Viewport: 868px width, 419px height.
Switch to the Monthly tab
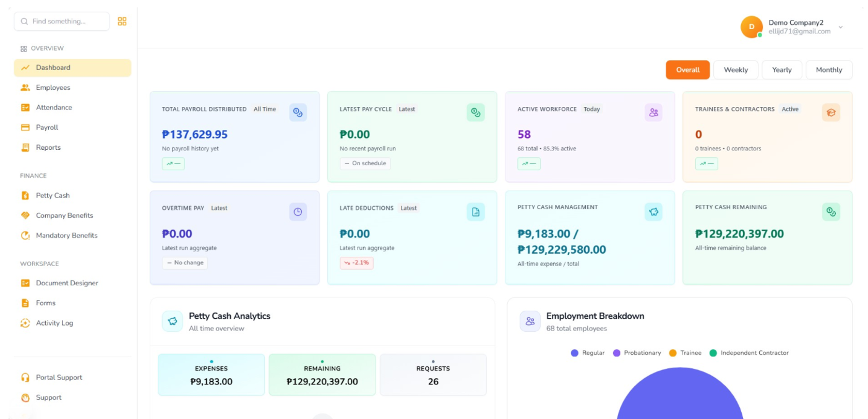click(829, 70)
